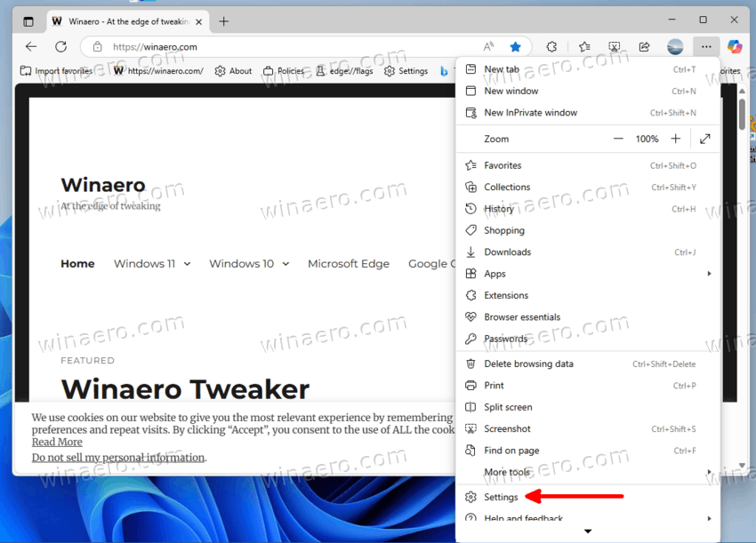Select New tab in the menu

tap(588, 69)
